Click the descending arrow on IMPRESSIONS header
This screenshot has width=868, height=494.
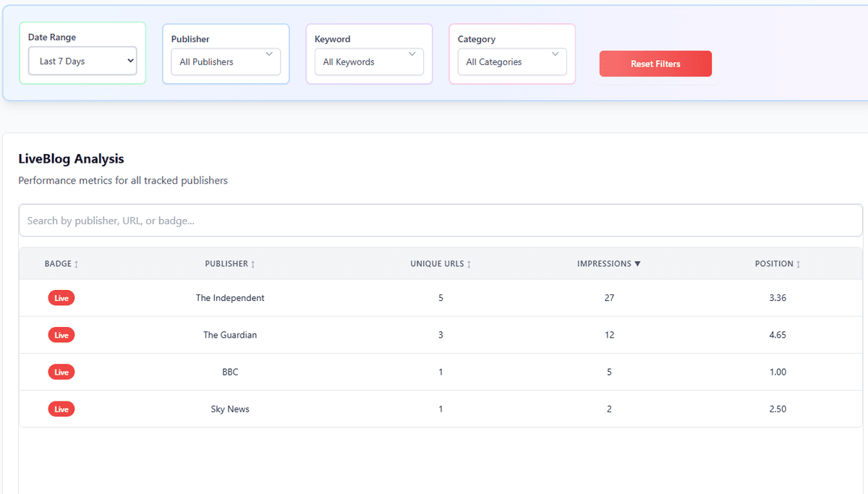click(x=637, y=263)
